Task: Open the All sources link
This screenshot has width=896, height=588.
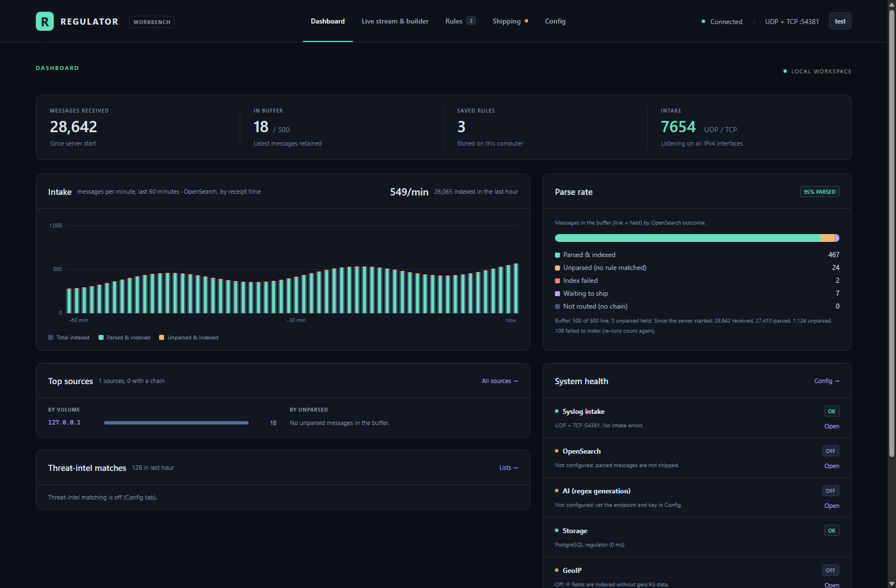Action: point(500,381)
